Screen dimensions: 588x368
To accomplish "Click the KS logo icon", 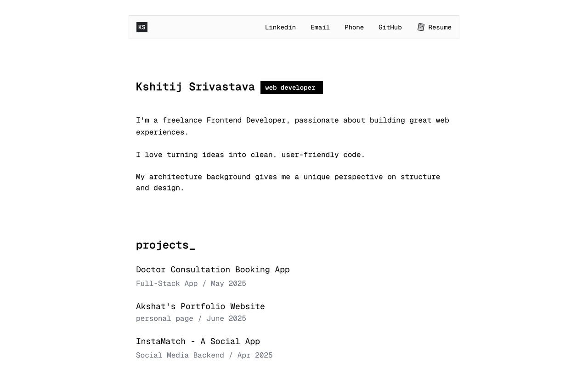I will (142, 27).
